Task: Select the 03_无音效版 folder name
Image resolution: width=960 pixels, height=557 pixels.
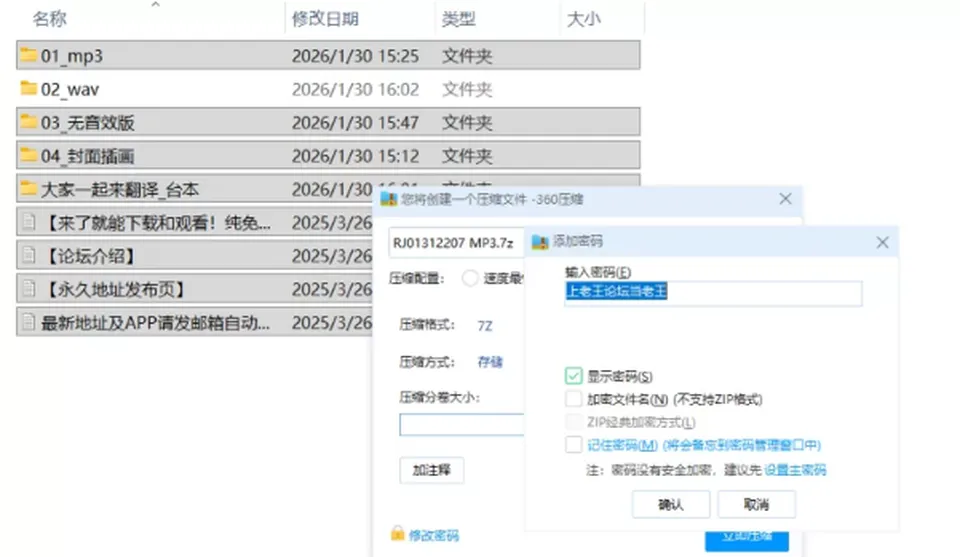Action: [x=88, y=122]
